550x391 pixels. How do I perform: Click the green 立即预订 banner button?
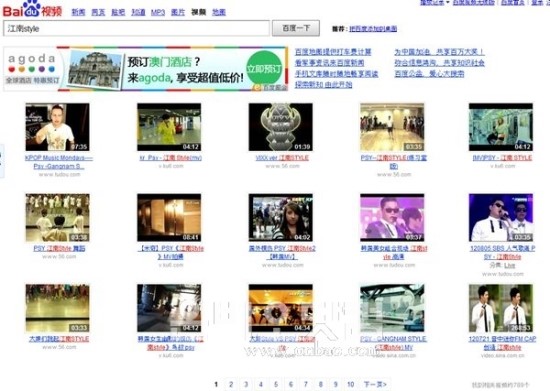[x=264, y=68]
